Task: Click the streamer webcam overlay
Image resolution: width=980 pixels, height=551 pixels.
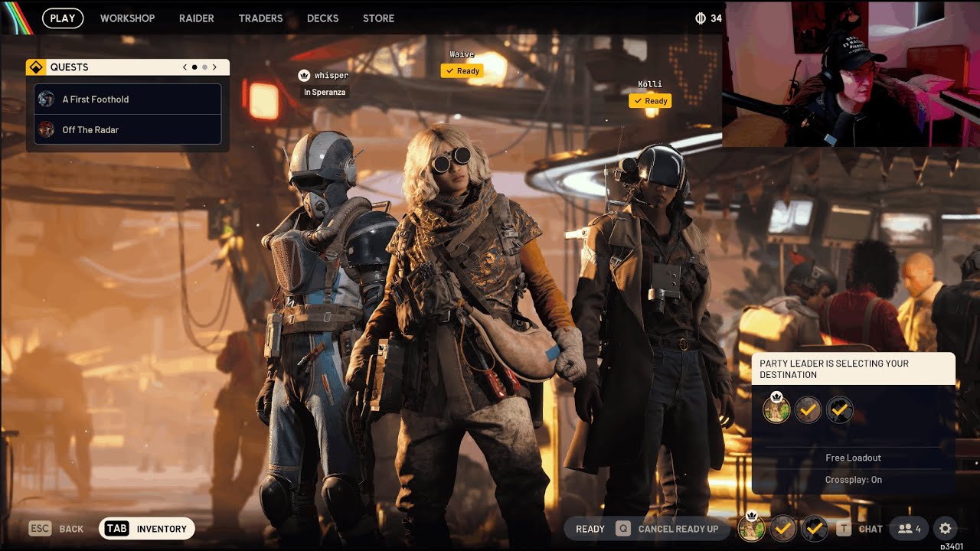Action: (x=851, y=73)
